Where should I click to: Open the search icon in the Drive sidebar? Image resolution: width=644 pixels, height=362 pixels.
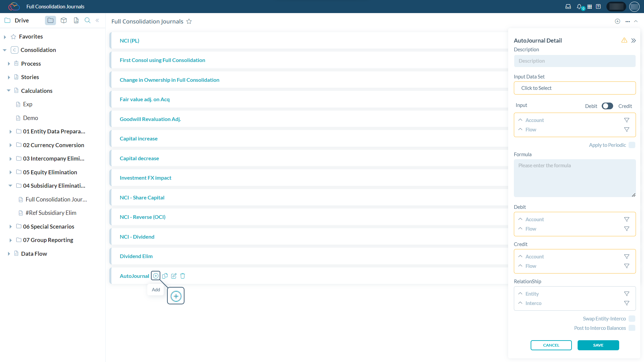click(x=88, y=20)
